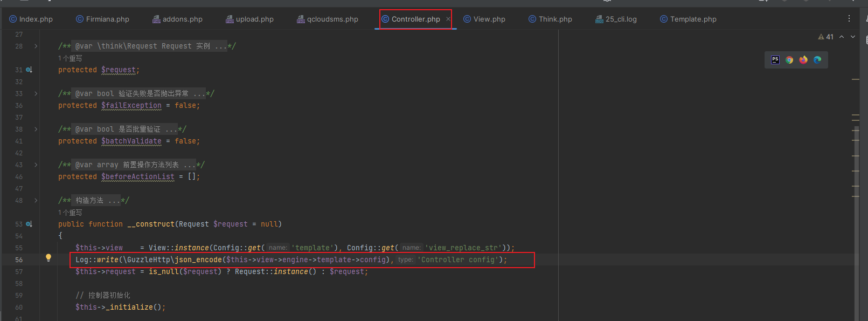Image resolution: width=868 pixels, height=321 pixels.
Task: Click the upload.php tab file icon
Action: [230, 19]
